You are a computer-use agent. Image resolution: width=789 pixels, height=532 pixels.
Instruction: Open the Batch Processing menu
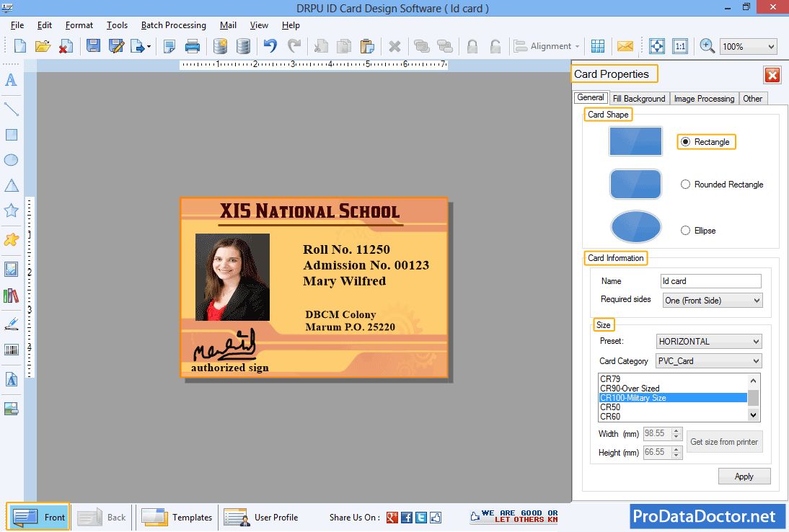pyautogui.click(x=173, y=25)
